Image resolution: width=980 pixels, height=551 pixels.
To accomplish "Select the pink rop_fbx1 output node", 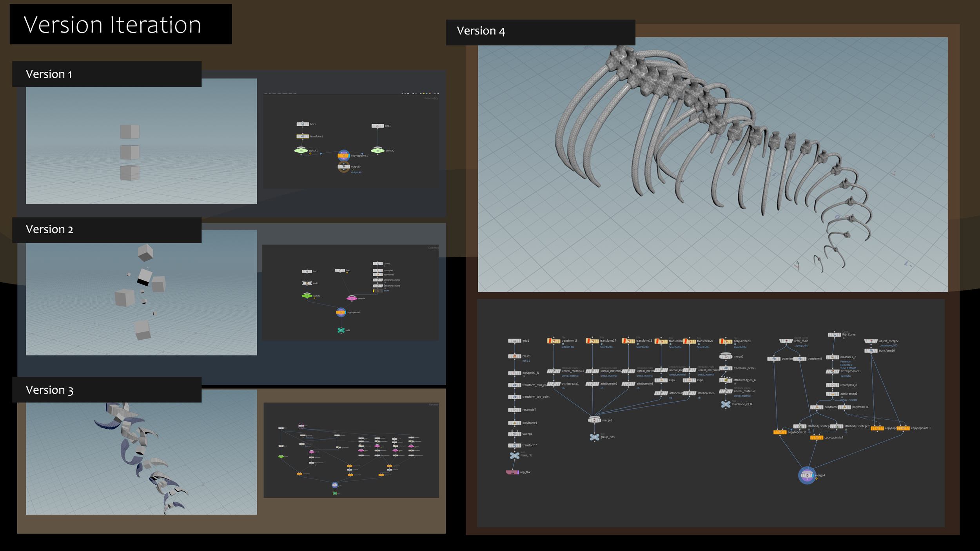I will click(512, 472).
